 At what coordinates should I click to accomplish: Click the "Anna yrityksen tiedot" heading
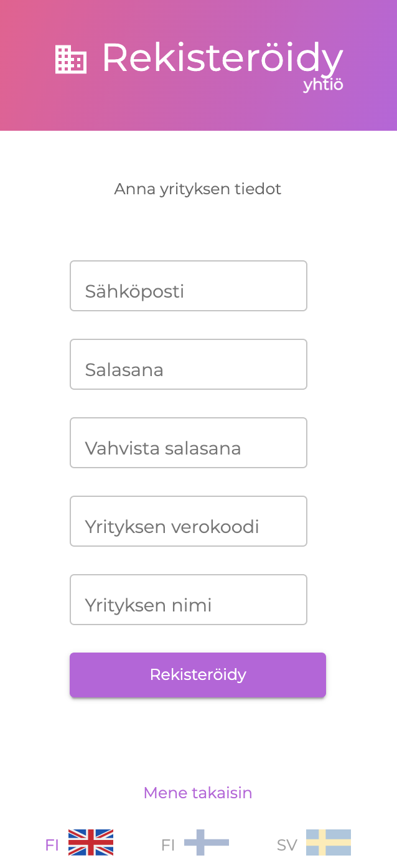pyautogui.click(x=198, y=189)
